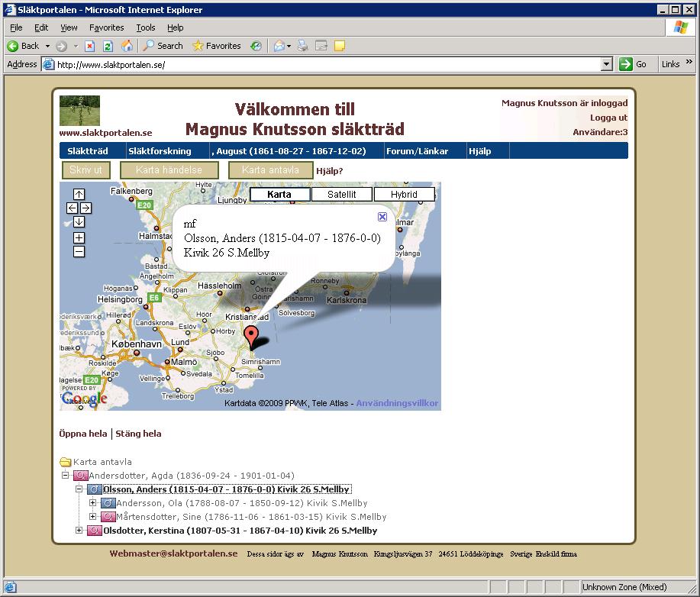Image resolution: width=700 pixels, height=597 pixels.
Task: Zoom out the map with minus icon
Action: pos(79,252)
